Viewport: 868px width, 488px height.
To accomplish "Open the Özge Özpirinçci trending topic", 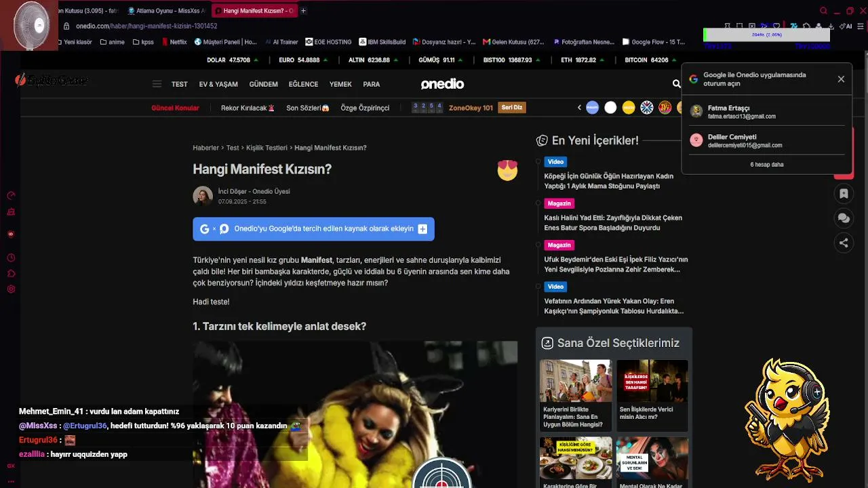I will pos(365,108).
